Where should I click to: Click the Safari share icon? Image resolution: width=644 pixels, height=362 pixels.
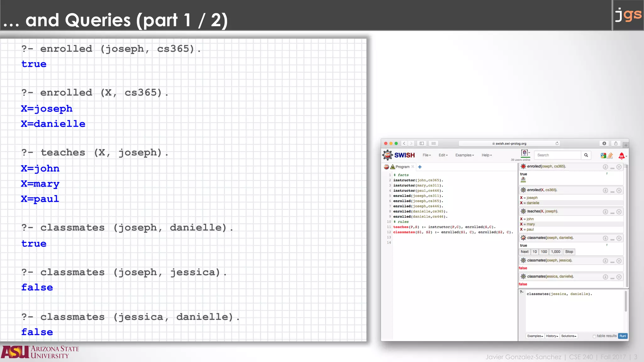point(616,144)
